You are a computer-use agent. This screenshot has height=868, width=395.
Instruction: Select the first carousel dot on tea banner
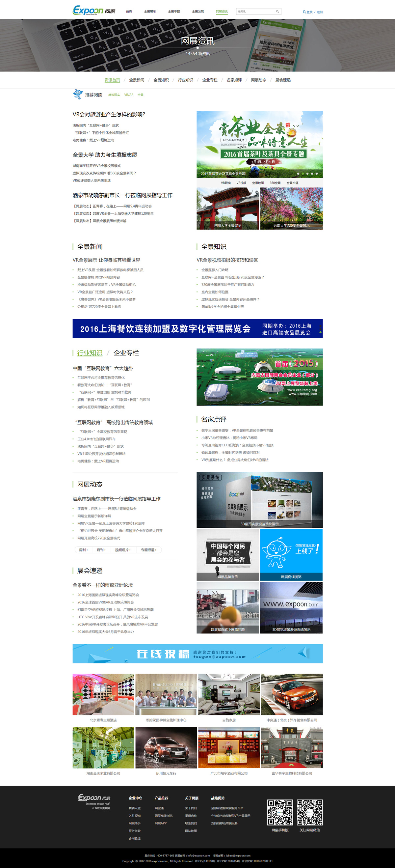pos(298,174)
